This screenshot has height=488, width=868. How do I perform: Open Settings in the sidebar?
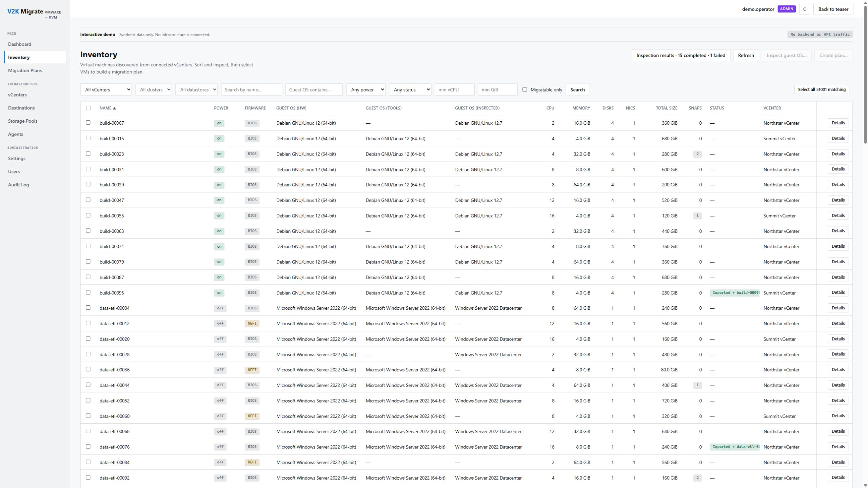[x=35, y=159]
